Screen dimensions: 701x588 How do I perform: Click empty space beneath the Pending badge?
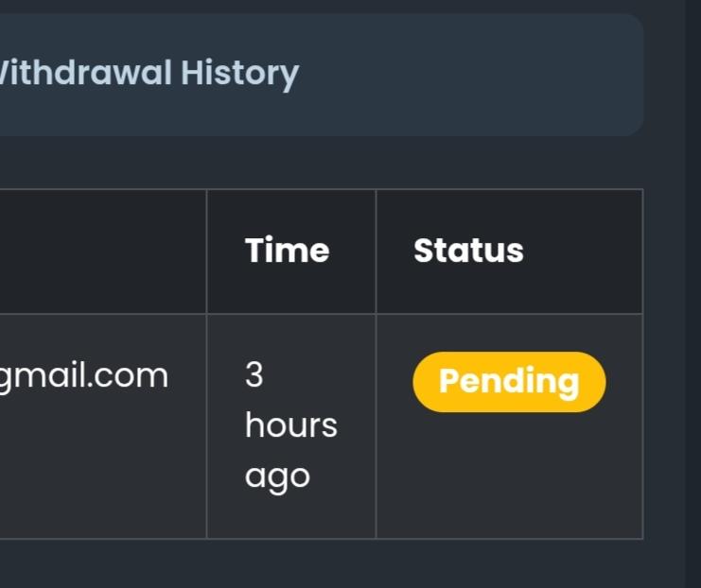(509, 477)
